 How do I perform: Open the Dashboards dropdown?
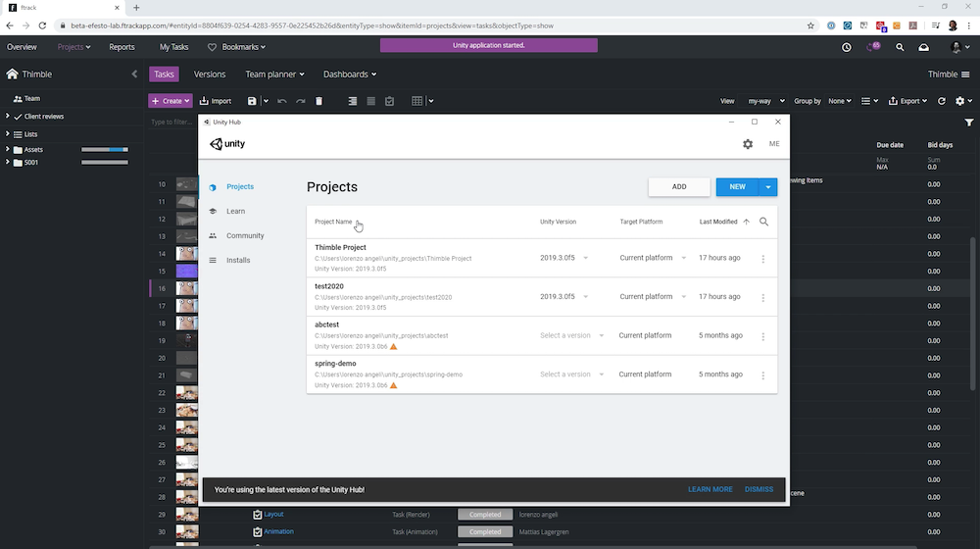click(350, 74)
